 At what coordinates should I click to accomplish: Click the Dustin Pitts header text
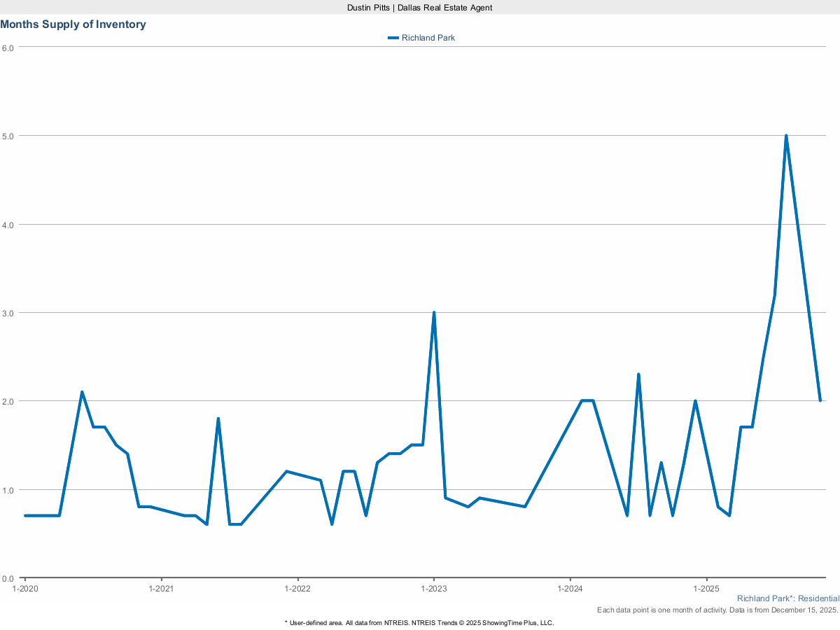tap(420, 7)
